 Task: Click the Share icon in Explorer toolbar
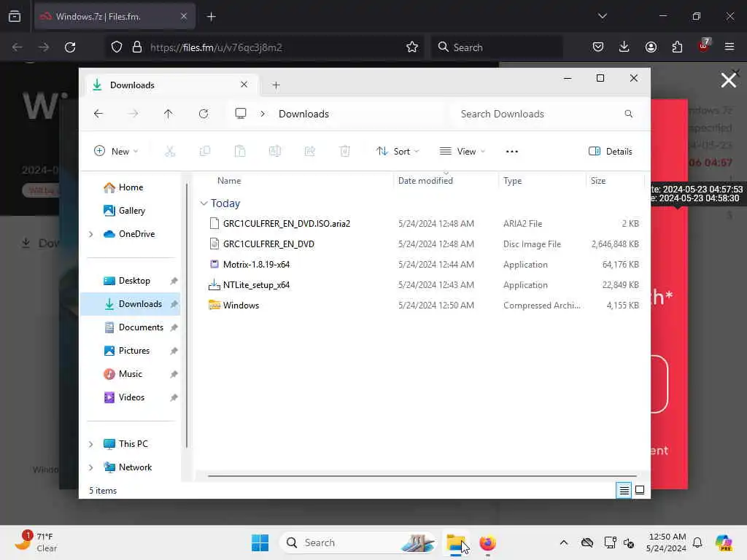[x=309, y=152]
